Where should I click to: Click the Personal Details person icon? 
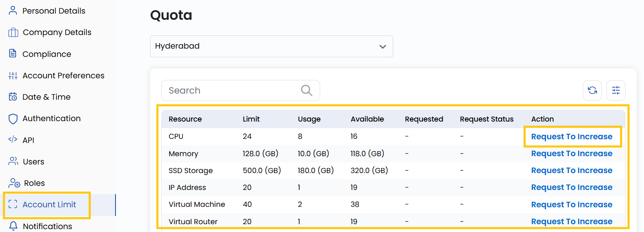point(13,11)
